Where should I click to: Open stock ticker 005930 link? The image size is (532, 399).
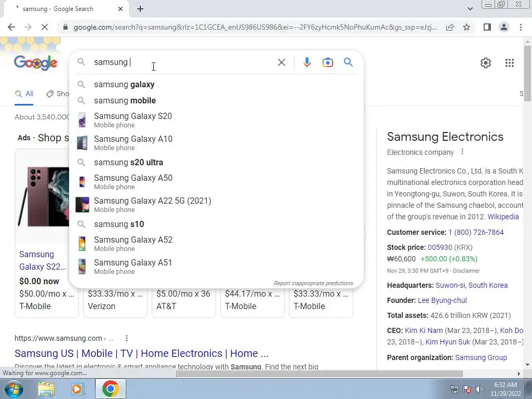click(x=440, y=247)
